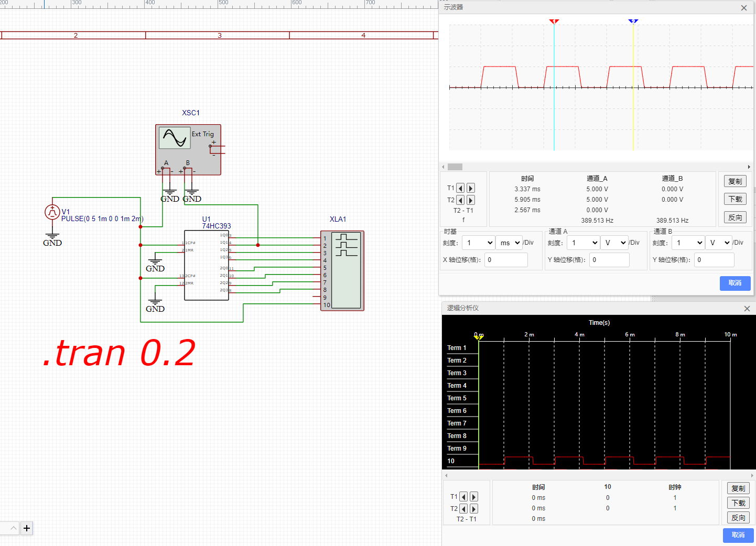This screenshot has width=756, height=546.
Task: Step oscilloscope T1 cursor left
Action: click(x=460, y=188)
